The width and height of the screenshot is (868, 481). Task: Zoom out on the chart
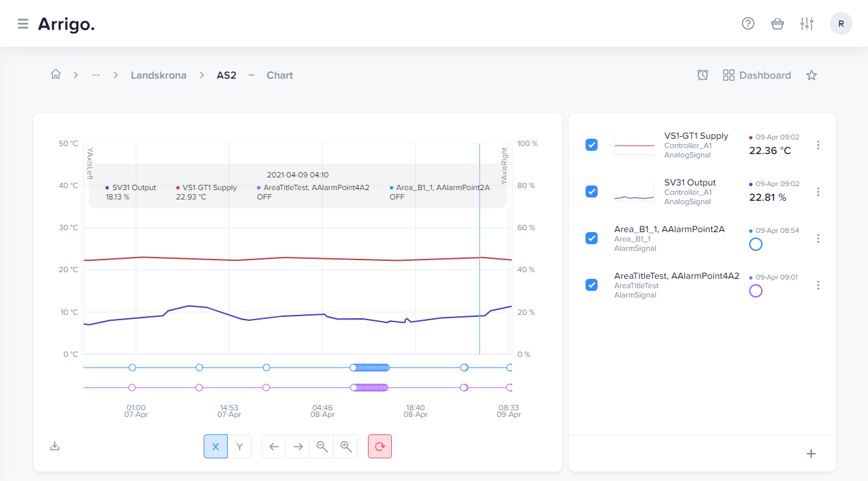[x=322, y=446]
